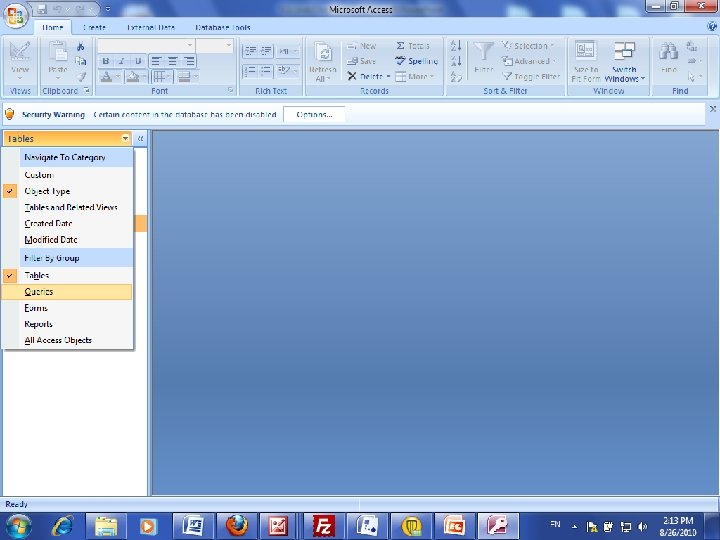Open the font name combo box
This screenshot has height=540, width=720.
pos(146,45)
